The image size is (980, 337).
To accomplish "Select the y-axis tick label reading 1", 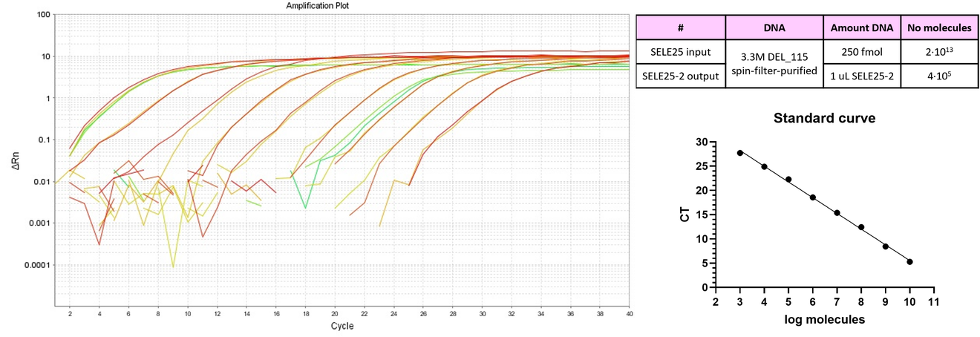I will [x=48, y=98].
